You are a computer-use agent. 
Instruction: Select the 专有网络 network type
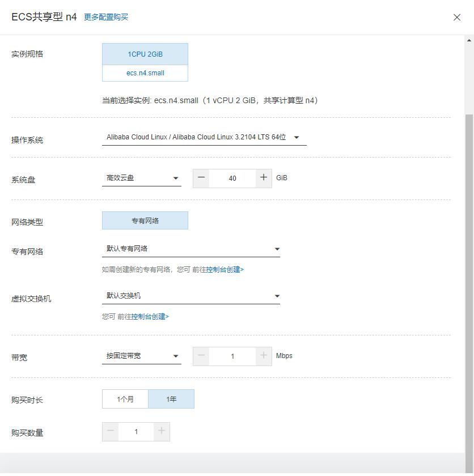tap(145, 220)
